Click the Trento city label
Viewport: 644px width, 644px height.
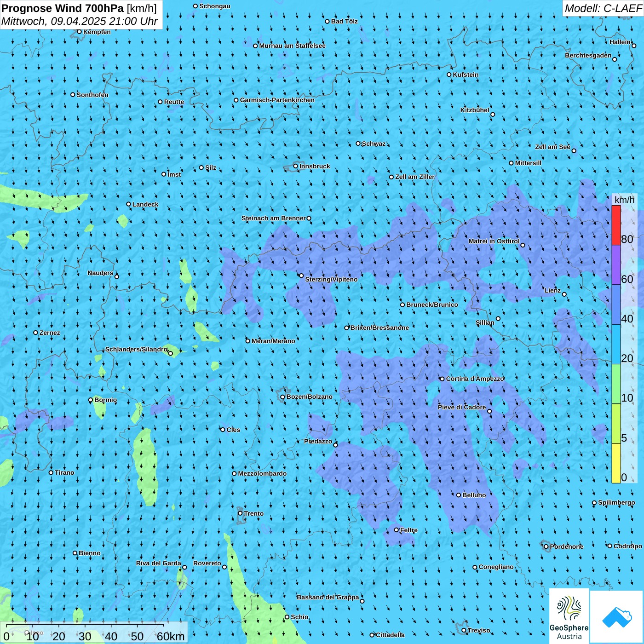pos(254,513)
